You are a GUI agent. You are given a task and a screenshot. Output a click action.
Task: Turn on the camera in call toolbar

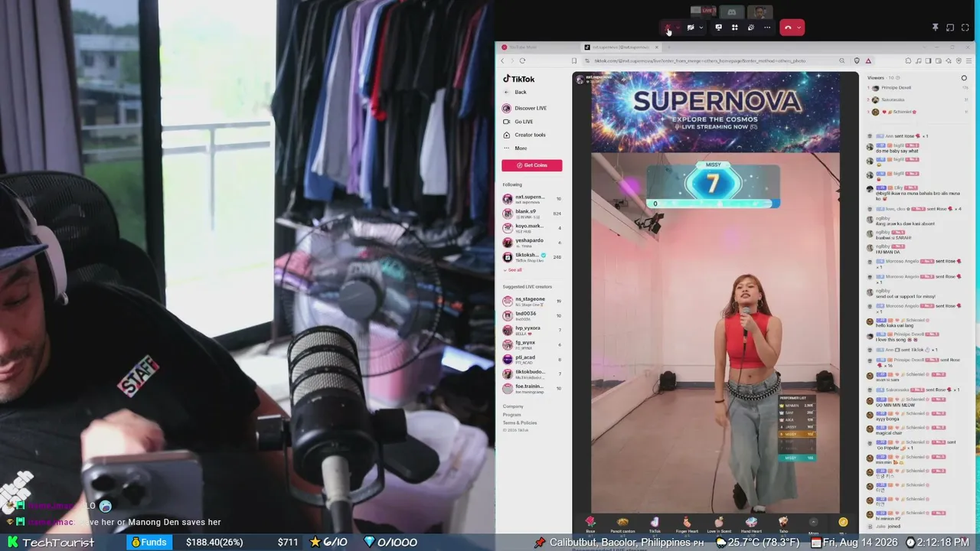691,28
